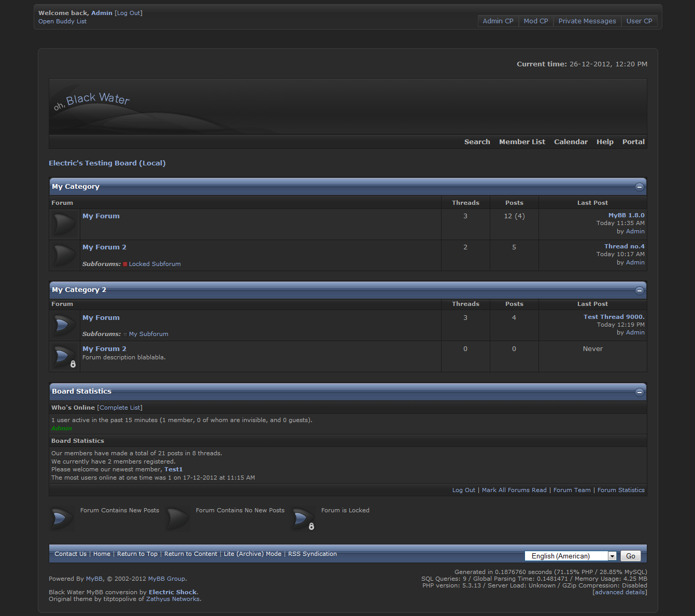Click the My Forum 2 status icon in My Category
Screen dimensions: 695x616
tap(64, 255)
